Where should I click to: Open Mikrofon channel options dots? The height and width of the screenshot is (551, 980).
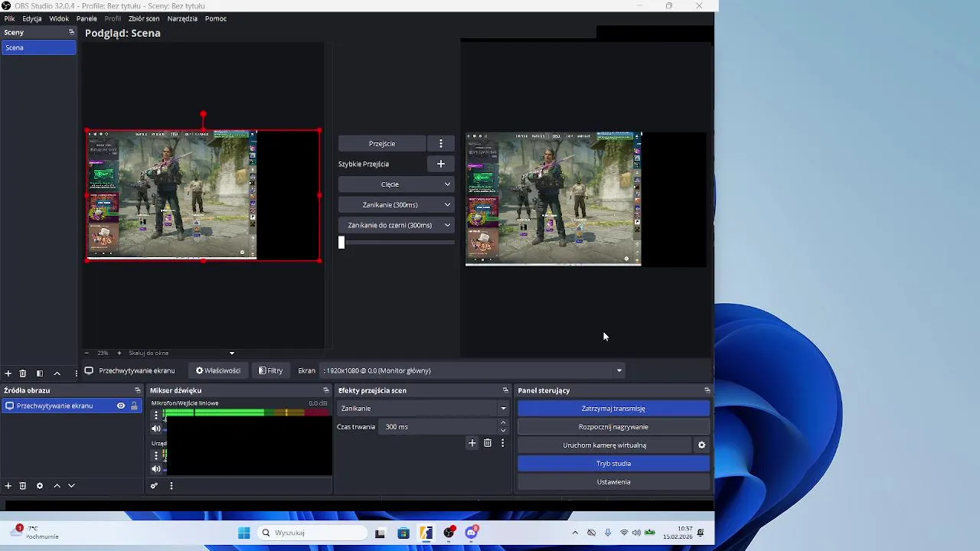click(156, 415)
